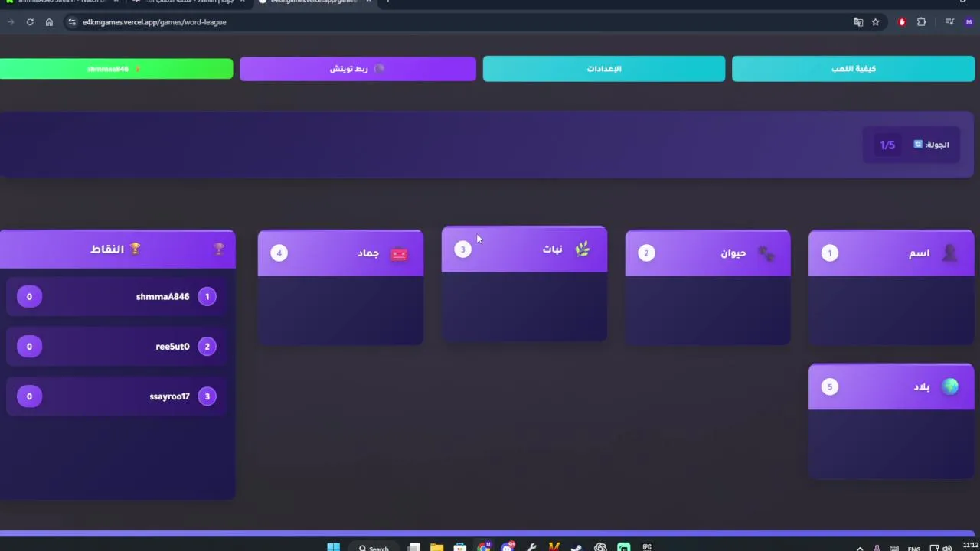Open the Chrome profile avatar
Image resolution: width=980 pixels, height=551 pixels.
[969, 22]
